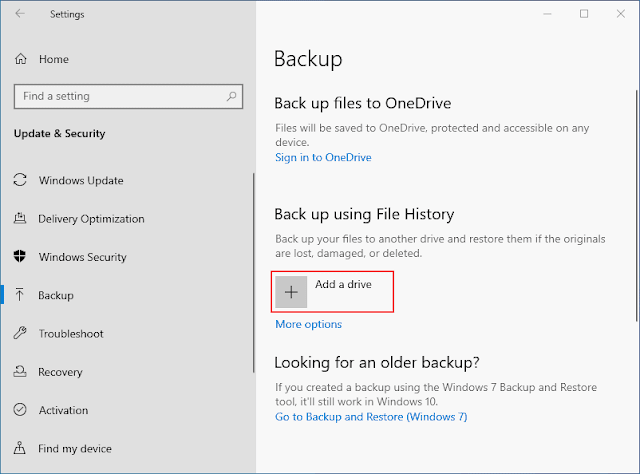The width and height of the screenshot is (640, 474).
Task: Open the Troubleshoot section
Action: pos(71,334)
